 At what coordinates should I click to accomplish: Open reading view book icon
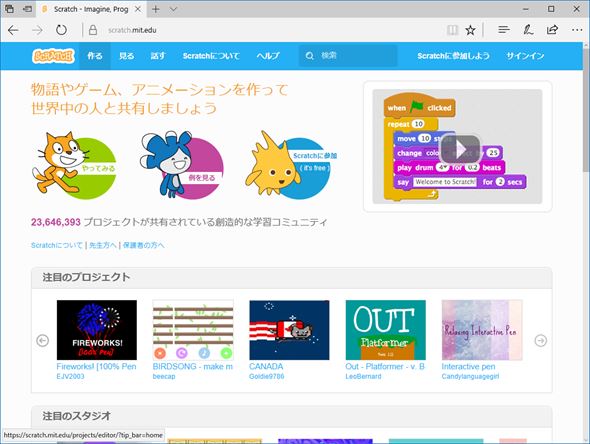tap(453, 30)
